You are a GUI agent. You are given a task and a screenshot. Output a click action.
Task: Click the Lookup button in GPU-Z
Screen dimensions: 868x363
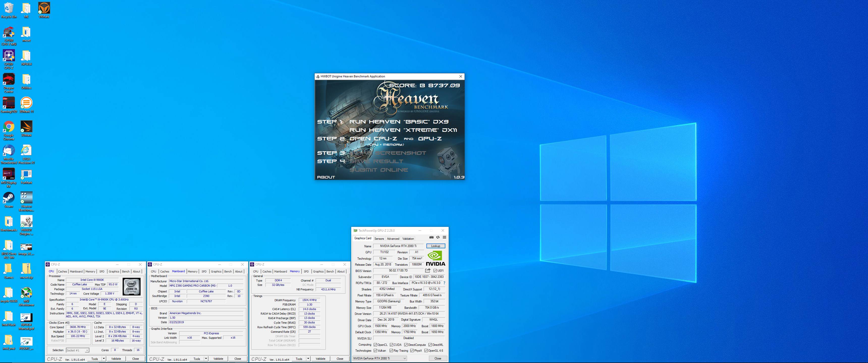[x=435, y=246]
